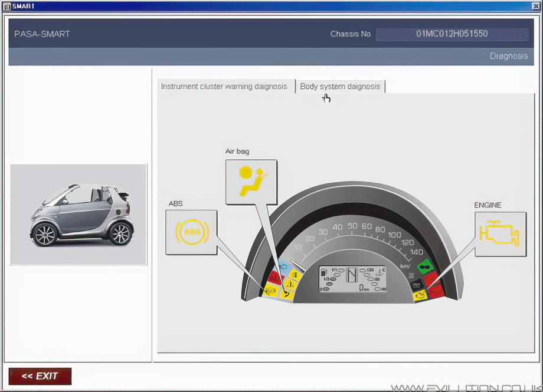Screen dimensions: 543x392
Task: Click the Diagnosis heading text
Action: tap(509, 56)
